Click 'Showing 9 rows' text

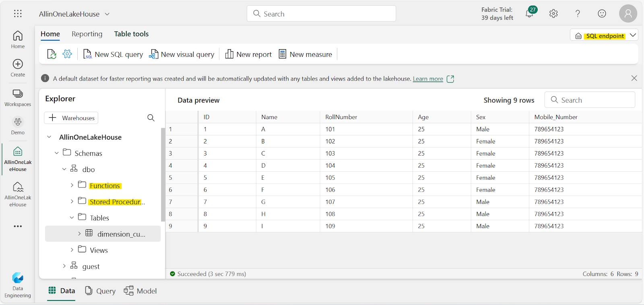(509, 100)
